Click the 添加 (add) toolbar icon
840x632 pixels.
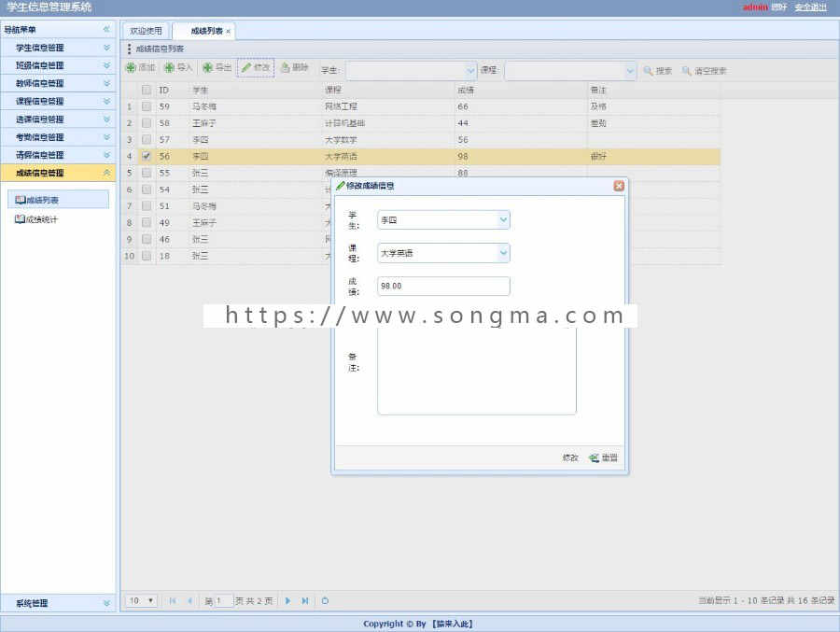pos(131,67)
